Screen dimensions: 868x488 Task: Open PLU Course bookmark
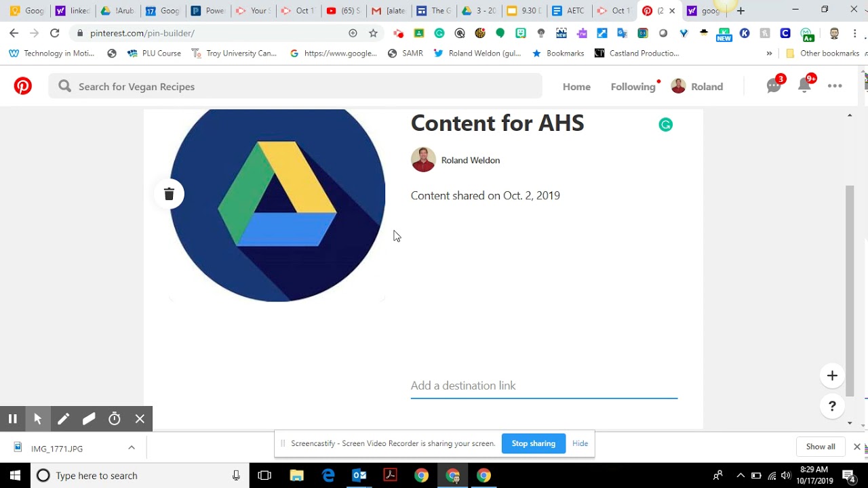point(155,54)
